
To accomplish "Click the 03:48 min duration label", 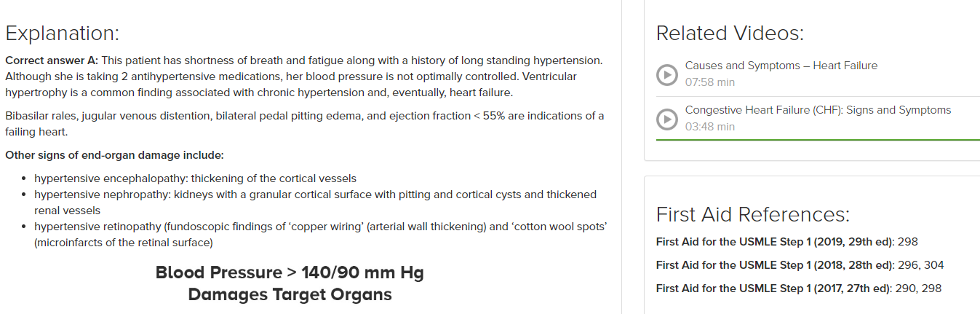I will pos(710,127).
